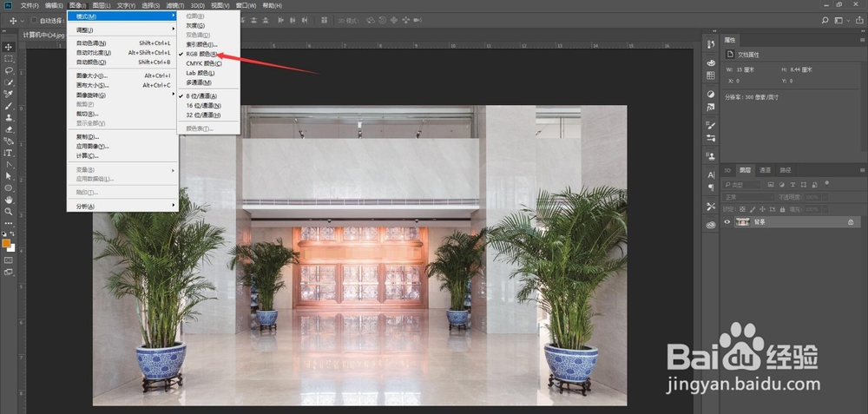Click the orange foreground color swatch
This screenshot has height=414, width=868.
pyautogui.click(x=6, y=243)
